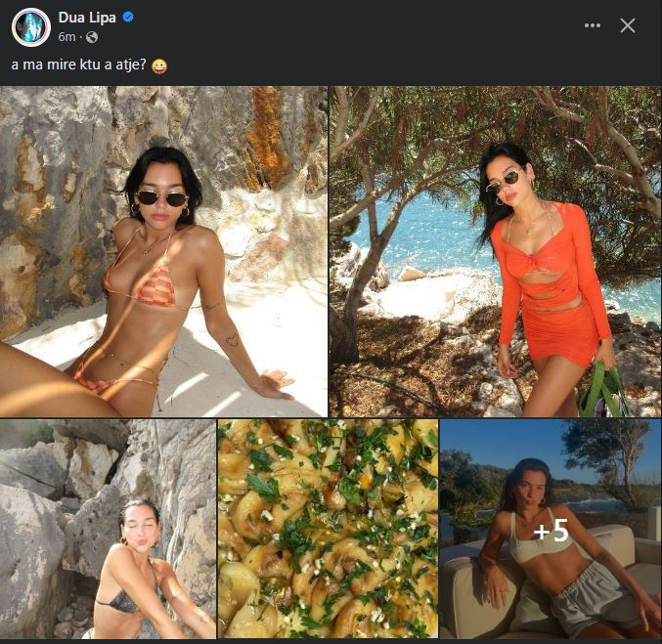Click the tongue-out emoji in the caption
The width and height of the screenshot is (662, 644).
160,65
